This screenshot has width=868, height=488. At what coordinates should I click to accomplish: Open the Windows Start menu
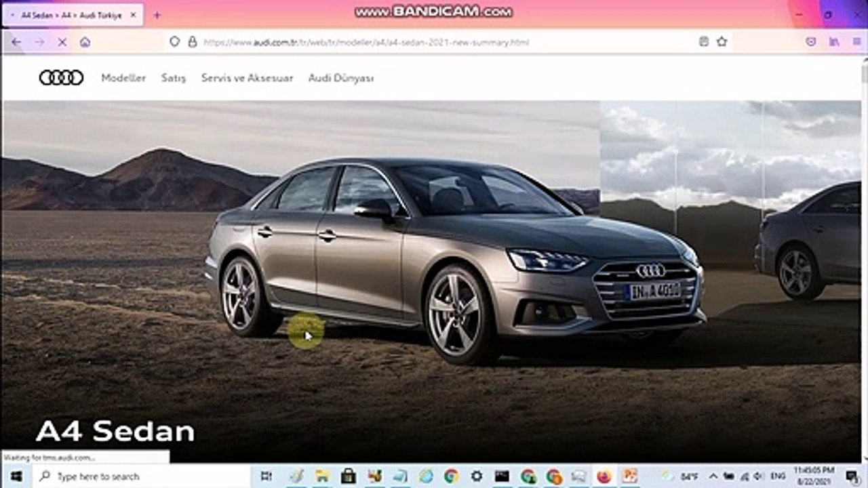coord(16,476)
